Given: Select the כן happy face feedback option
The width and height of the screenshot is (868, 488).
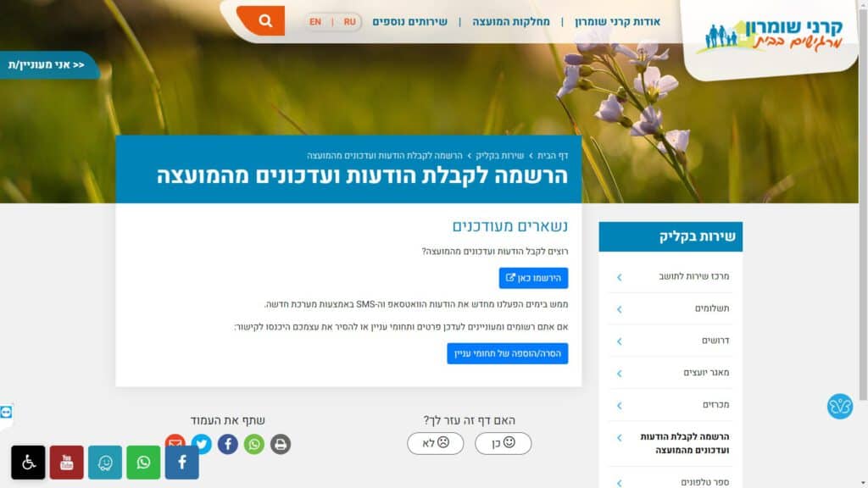Looking at the screenshot, I should [x=504, y=443].
